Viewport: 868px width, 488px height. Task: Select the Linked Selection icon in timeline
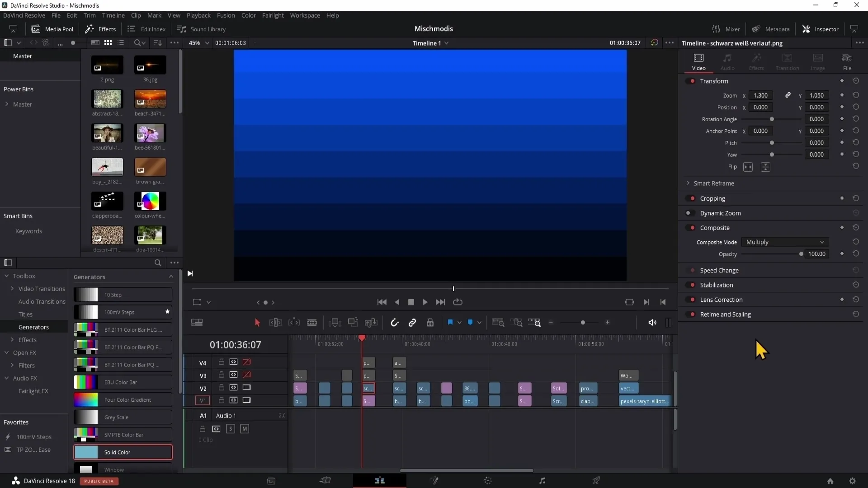tap(413, 322)
